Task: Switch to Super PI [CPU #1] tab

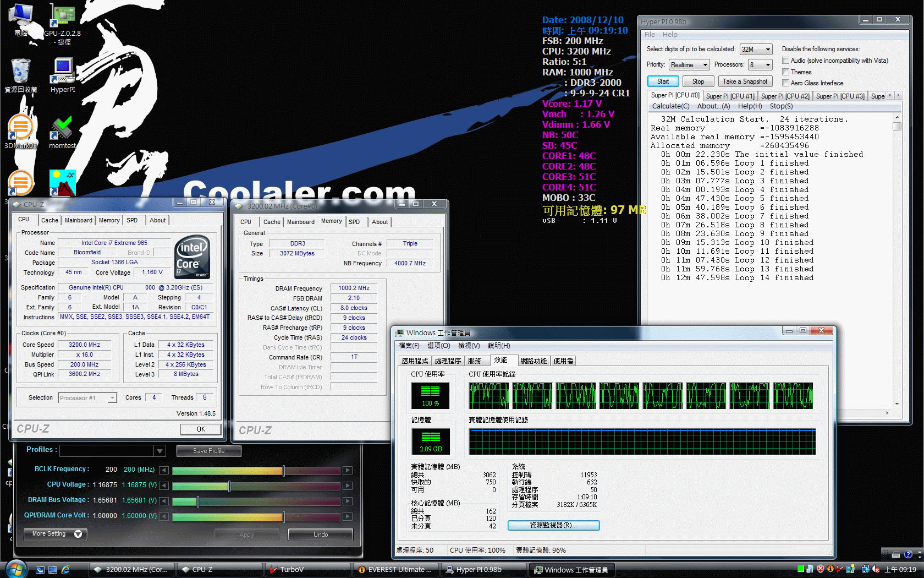Action: (730, 96)
